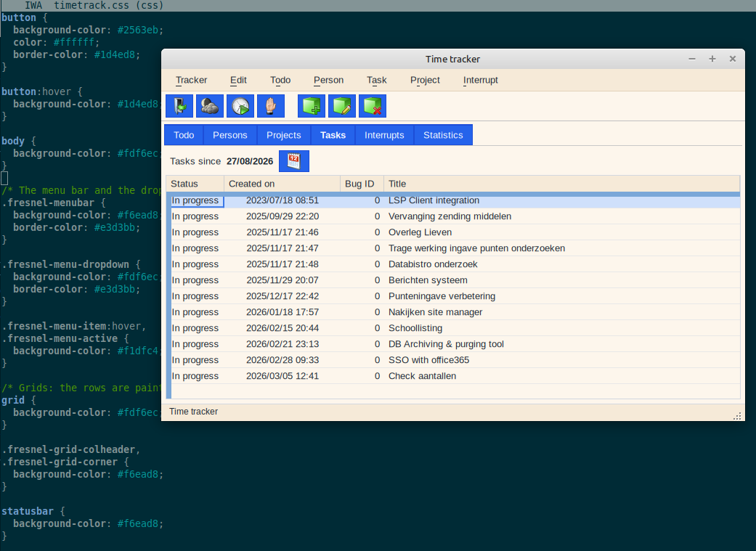756x551 pixels.
Task: Open the Edit menu
Action: [238, 80]
